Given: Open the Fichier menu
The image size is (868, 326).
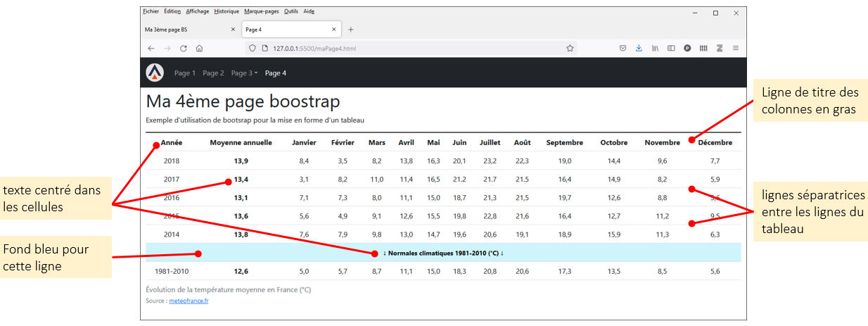Looking at the screenshot, I should 151,11.
